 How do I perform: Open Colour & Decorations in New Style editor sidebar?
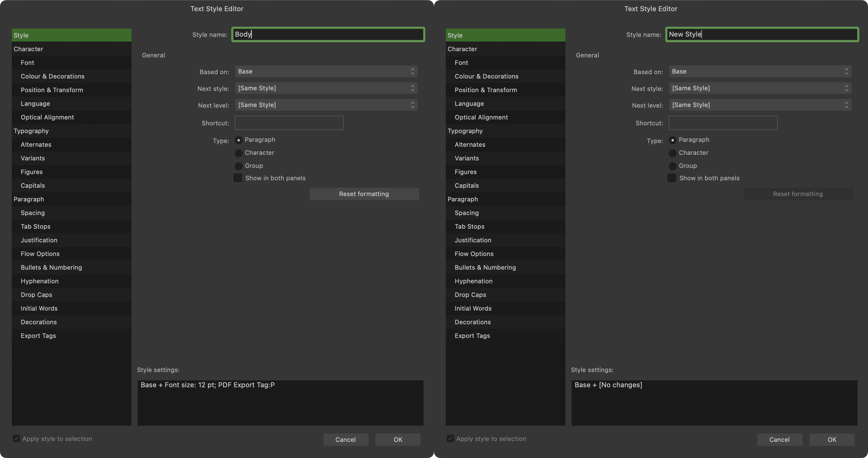click(x=505, y=76)
